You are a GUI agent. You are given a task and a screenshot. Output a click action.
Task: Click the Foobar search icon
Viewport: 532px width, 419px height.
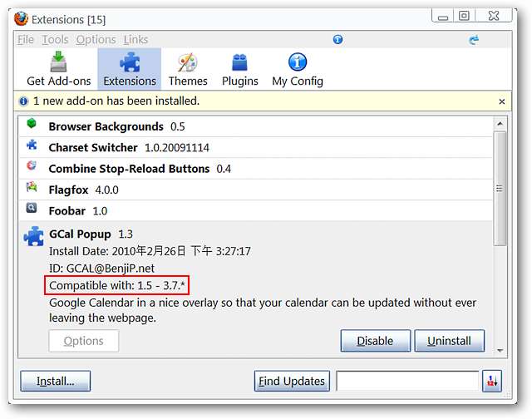32,208
